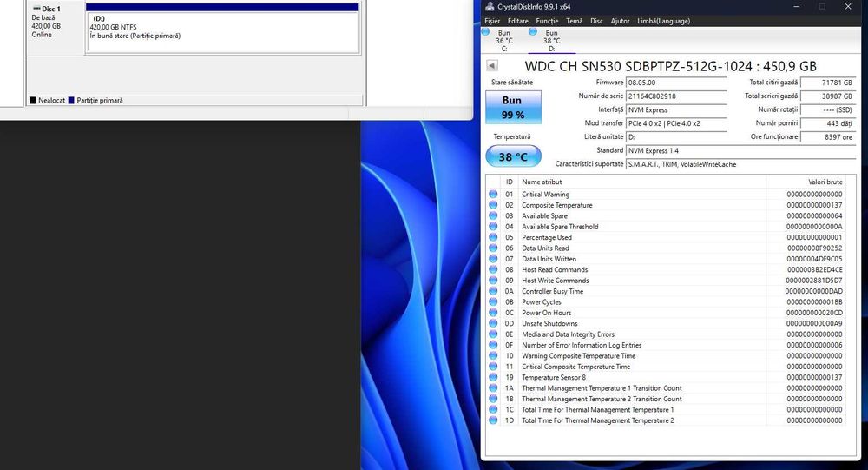Click the transfer mode field PCIe 4.0 x2
This screenshot has height=470, width=868.
(x=676, y=123)
